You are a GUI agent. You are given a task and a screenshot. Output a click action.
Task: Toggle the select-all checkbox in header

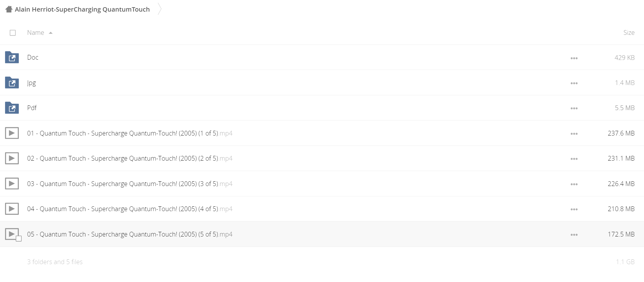[x=13, y=33]
